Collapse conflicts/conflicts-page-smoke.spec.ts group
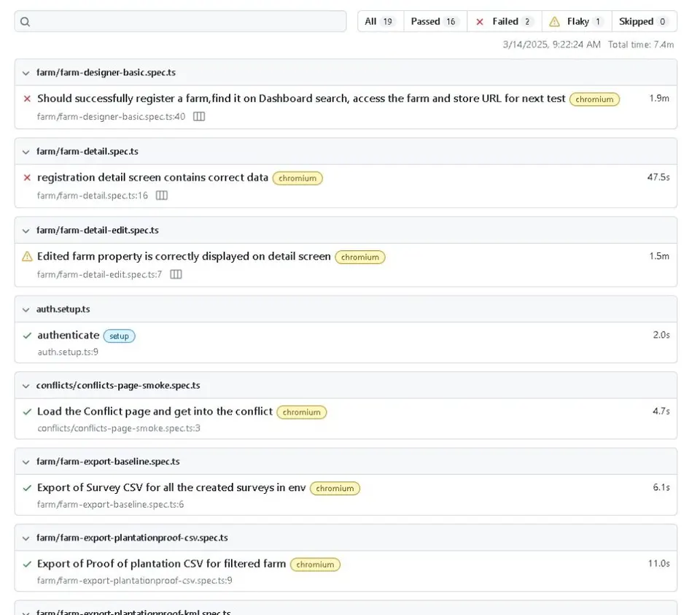This screenshot has height=615, width=700. 26,386
